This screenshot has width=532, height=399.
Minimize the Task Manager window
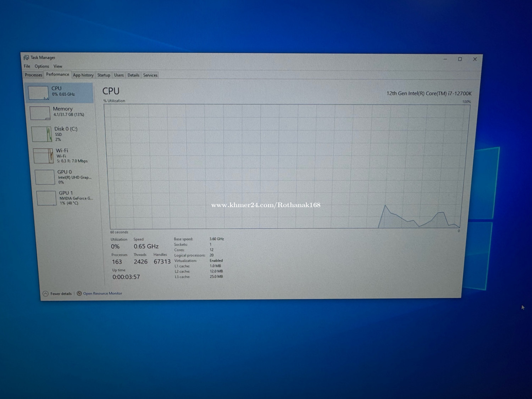[x=445, y=59]
